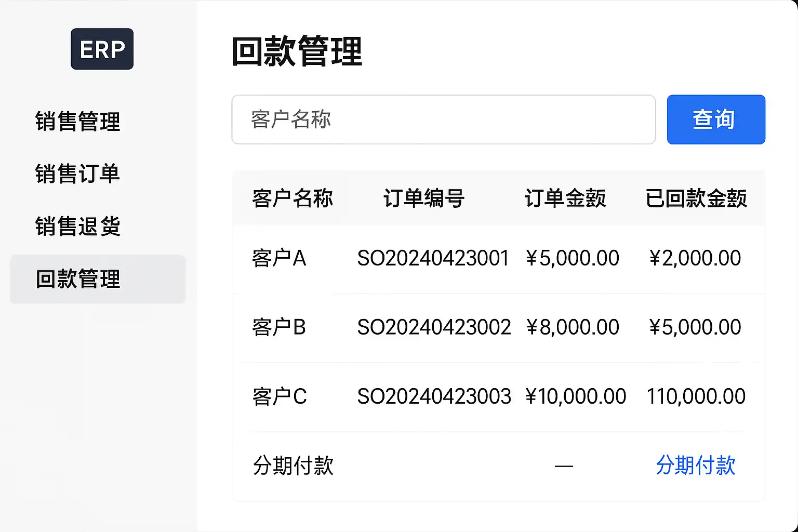Image resolution: width=798 pixels, height=532 pixels.
Task: Click order number SO20240423002
Action: (434, 327)
